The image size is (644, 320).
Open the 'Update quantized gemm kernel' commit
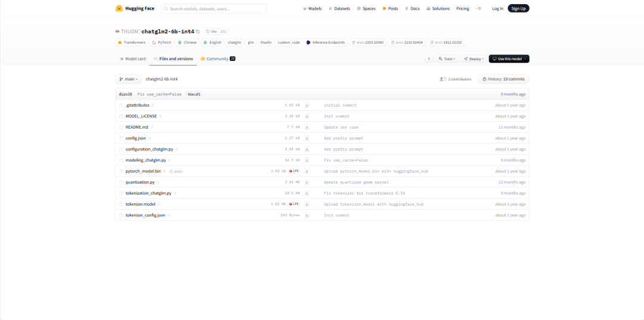coord(356,182)
